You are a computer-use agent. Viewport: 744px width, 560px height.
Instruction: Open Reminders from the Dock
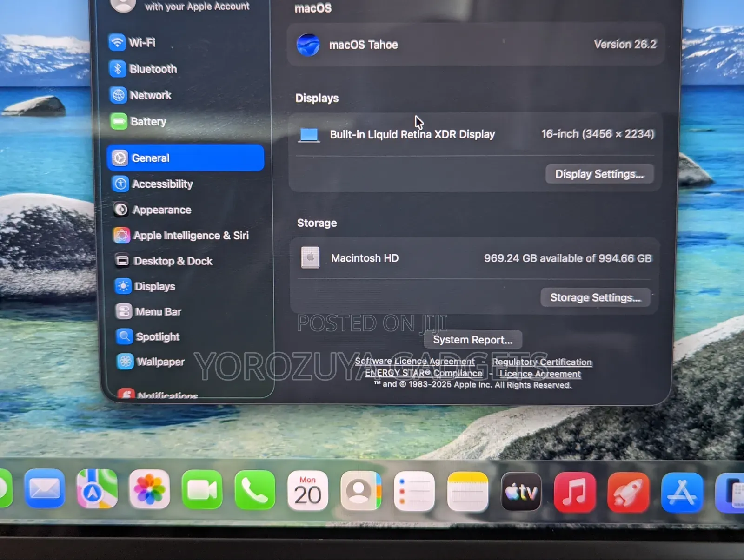pos(414,492)
